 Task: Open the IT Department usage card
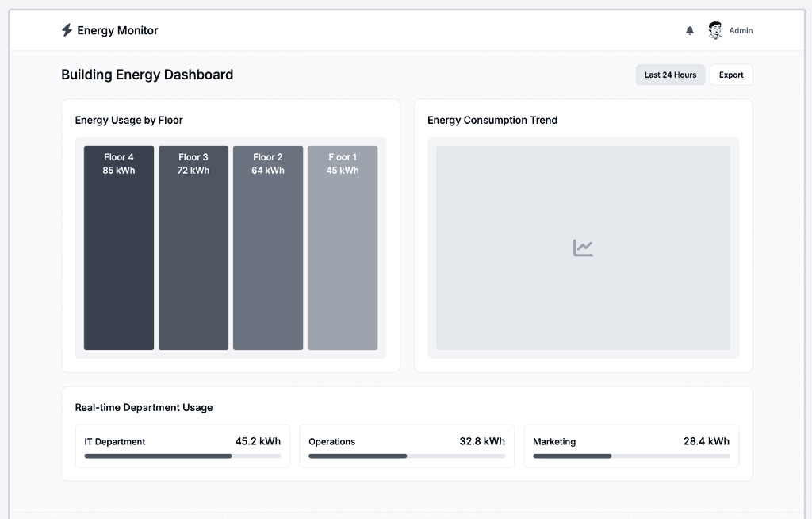click(x=182, y=446)
